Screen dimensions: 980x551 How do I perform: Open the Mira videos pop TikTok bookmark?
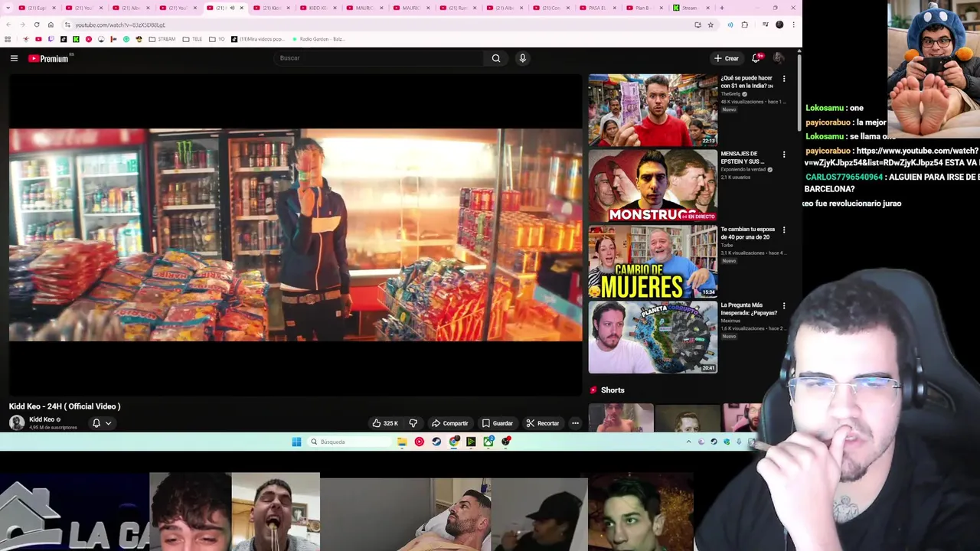click(x=259, y=39)
